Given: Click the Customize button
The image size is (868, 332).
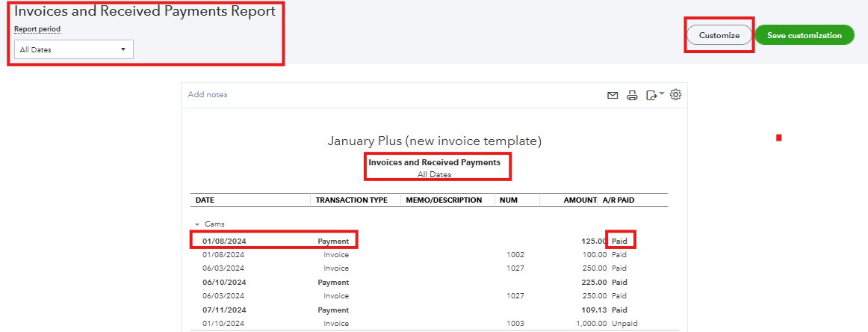Looking at the screenshot, I should (x=719, y=35).
